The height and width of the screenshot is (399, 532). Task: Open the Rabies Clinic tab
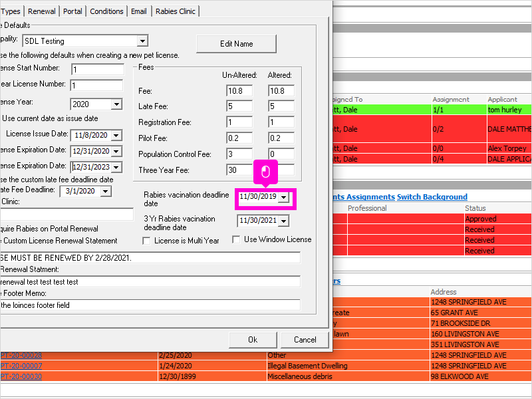click(176, 11)
